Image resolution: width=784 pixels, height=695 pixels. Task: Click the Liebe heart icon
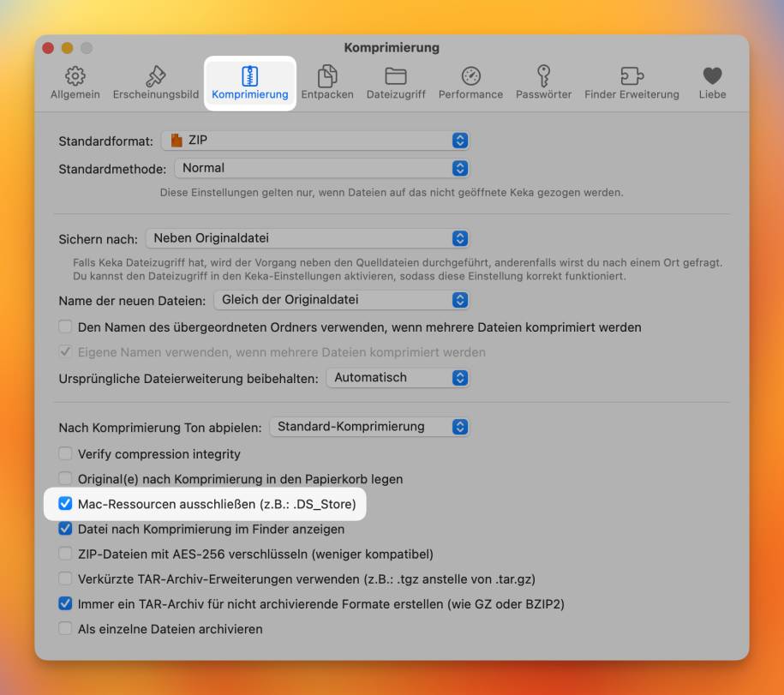(712, 76)
